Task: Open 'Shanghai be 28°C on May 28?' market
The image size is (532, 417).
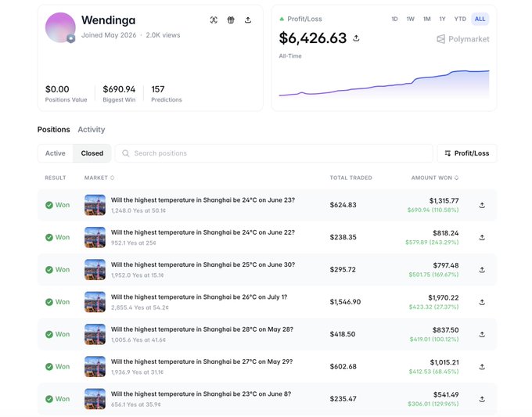Action: pos(202,329)
